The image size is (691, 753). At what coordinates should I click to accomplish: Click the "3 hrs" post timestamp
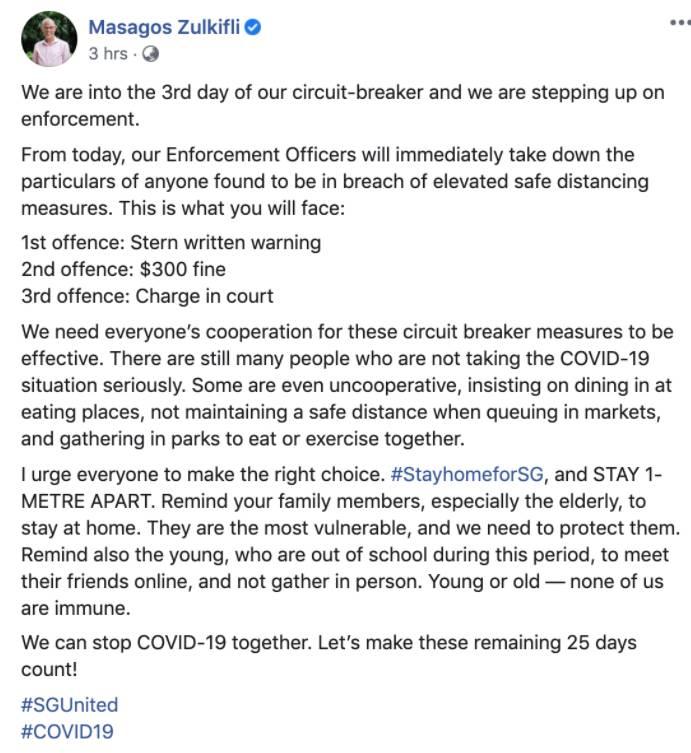coord(107,53)
